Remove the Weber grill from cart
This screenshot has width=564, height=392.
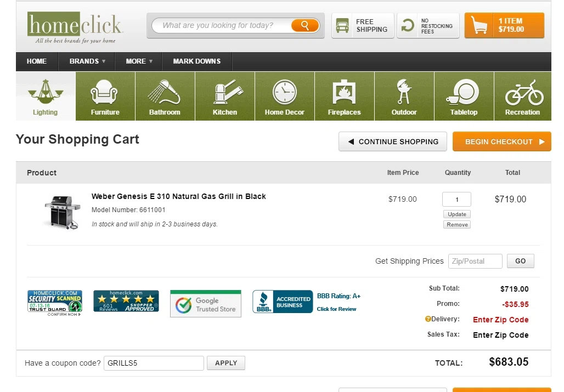(x=457, y=225)
